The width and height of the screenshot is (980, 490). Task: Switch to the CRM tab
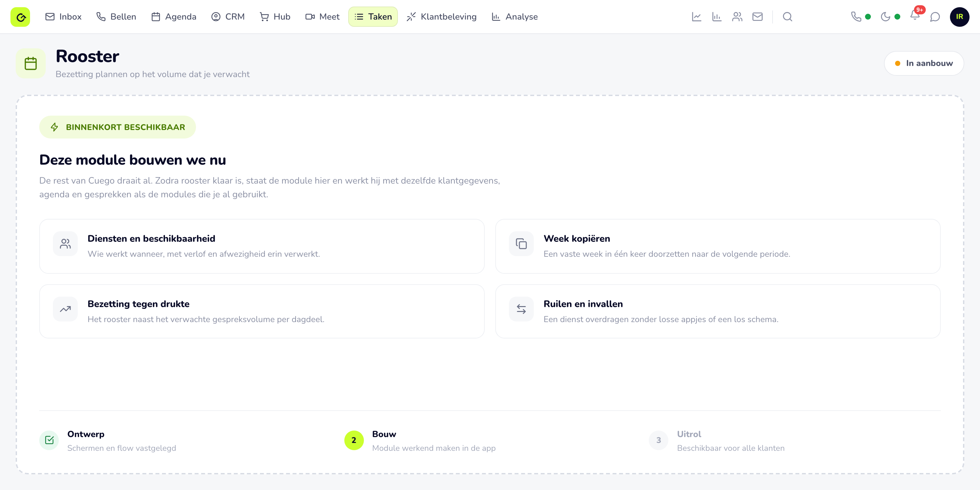click(x=228, y=17)
